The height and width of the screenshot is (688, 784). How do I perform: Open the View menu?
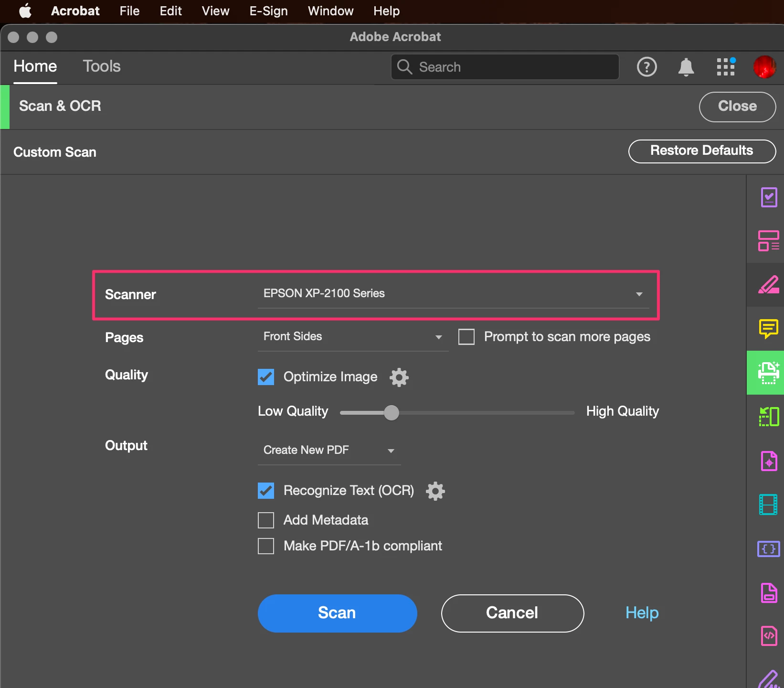tap(215, 11)
